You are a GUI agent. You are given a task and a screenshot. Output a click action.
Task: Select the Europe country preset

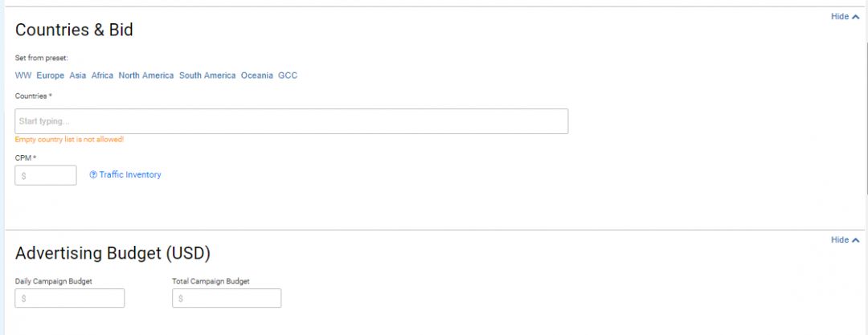click(51, 76)
